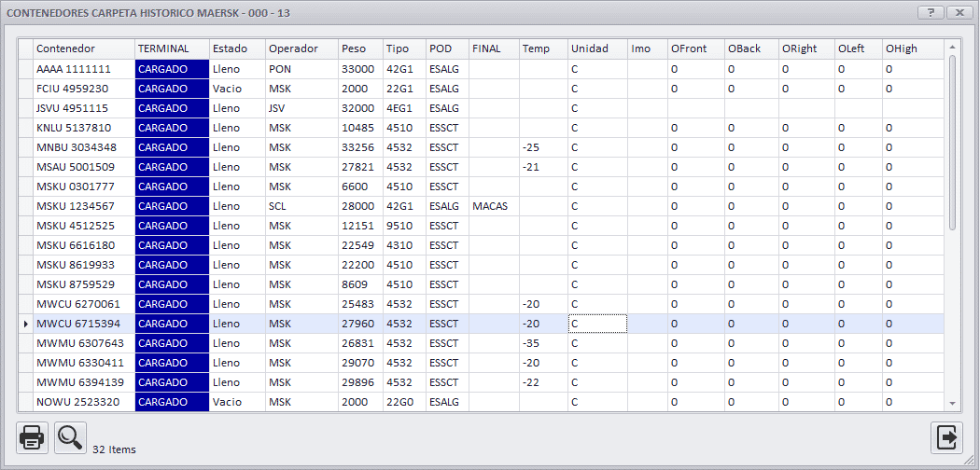This screenshot has height=470, width=980.
Task: Click the FINAL column header
Action: (494, 48)
